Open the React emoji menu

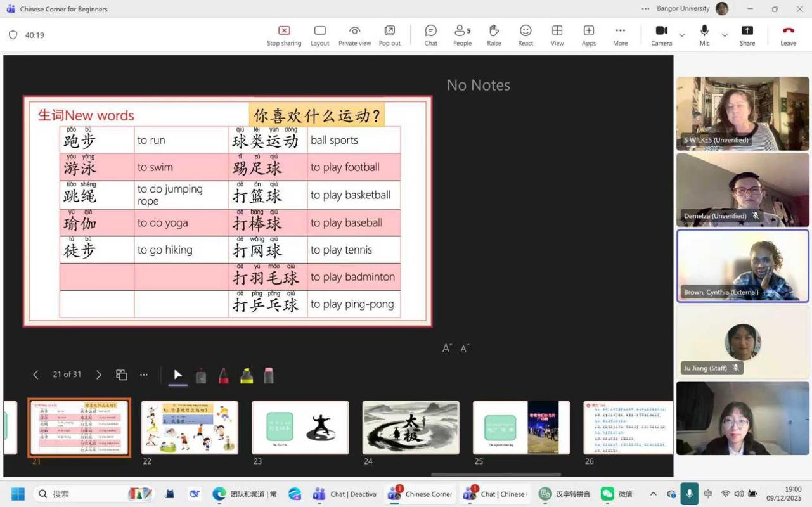tap(525, 35)
